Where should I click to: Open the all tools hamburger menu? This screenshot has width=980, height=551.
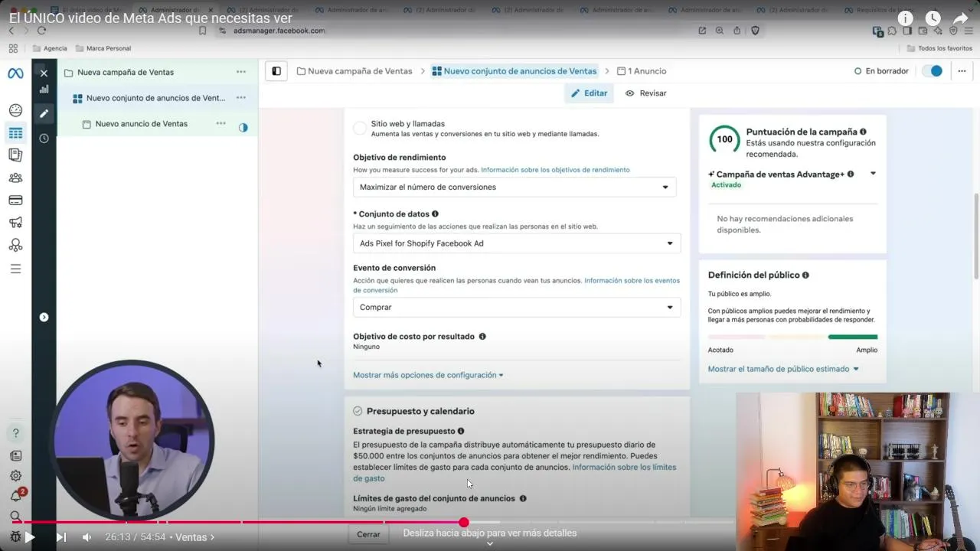pyautogui.click(x=15, y=269)
